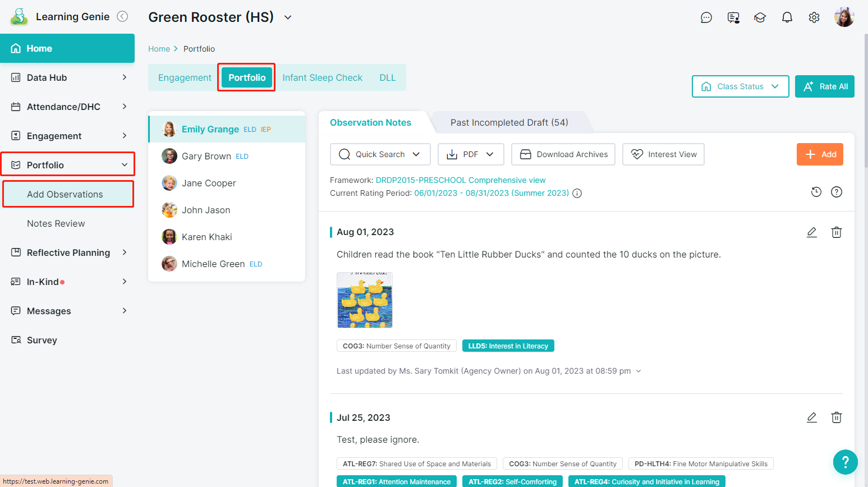Click the Rate All button
The height and width of the screenshot is (487, 868).
(824, 86)
